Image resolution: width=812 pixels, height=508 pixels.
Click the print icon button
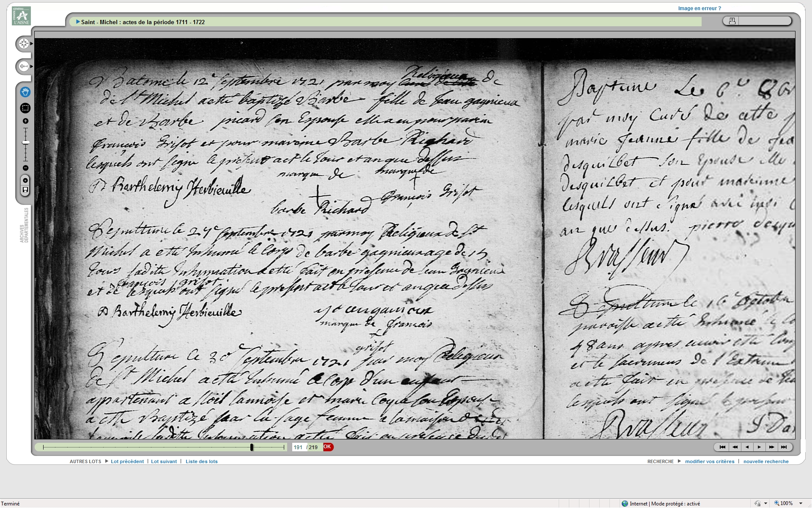point(732,21)
